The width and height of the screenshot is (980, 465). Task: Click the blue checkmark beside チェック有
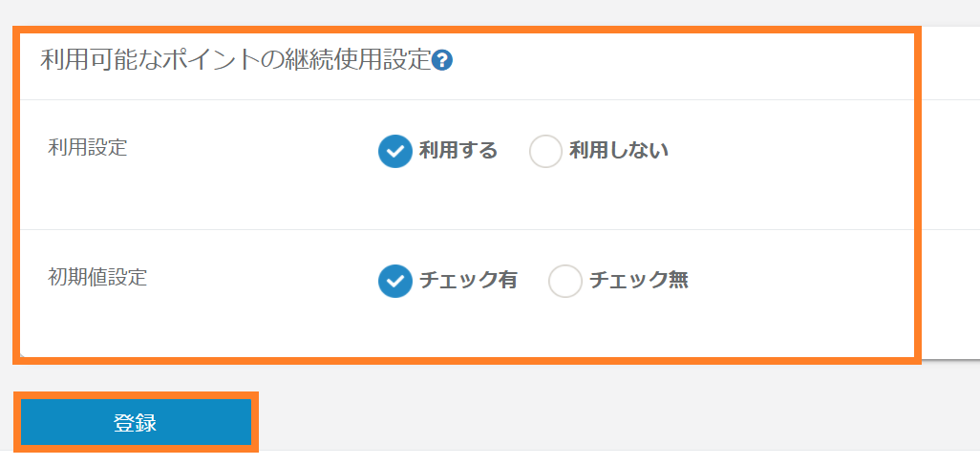394,281
